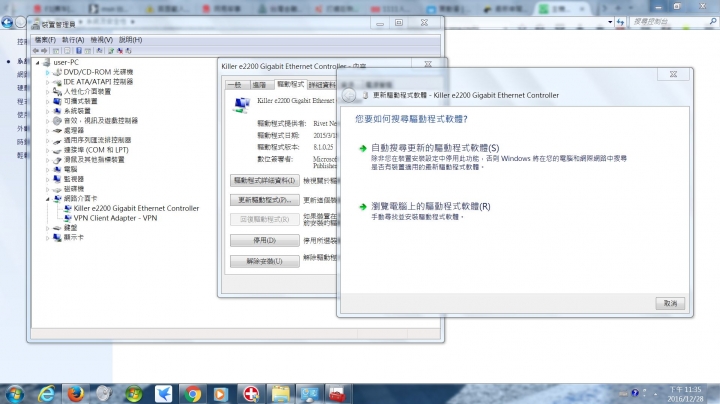Image resolution: width=720 pixels, height=404 pixels.
Task: Choose 瀏覽電腦上的驅動程式軟體(R)
Action: [x=431, y=206]
